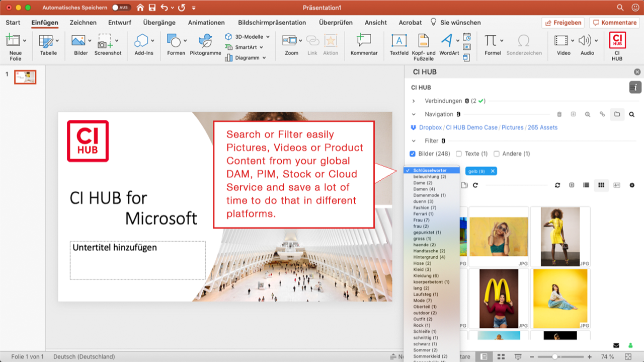644x362 pixels.
Task: Switch to grid view in asset panel
Action: coord(601,185)
